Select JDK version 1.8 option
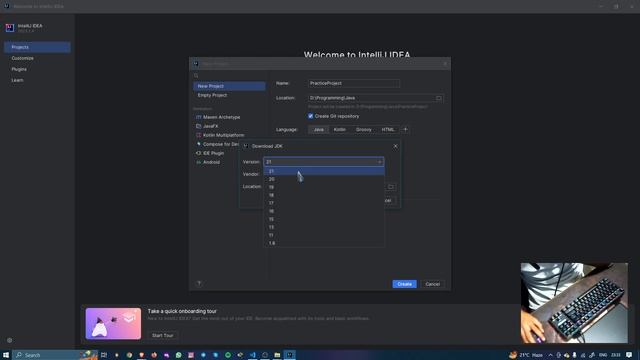 (324, 243)
